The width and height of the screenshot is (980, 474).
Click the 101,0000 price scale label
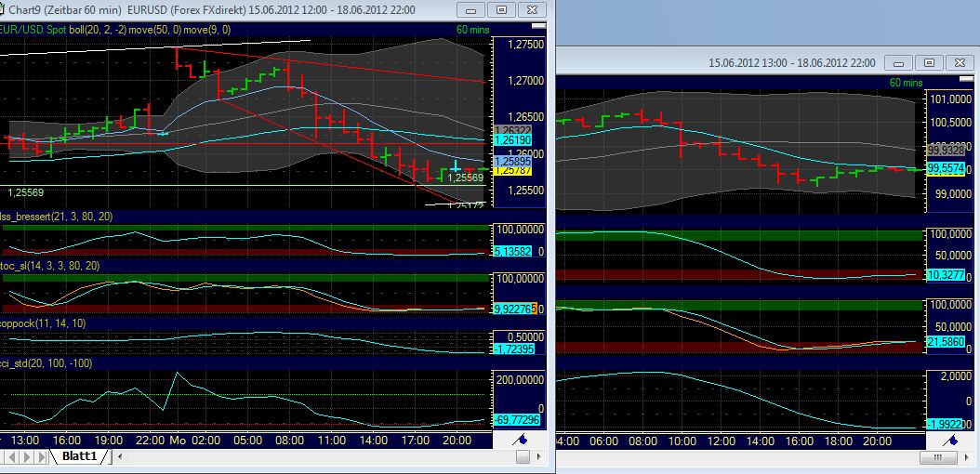pos(953,99)
